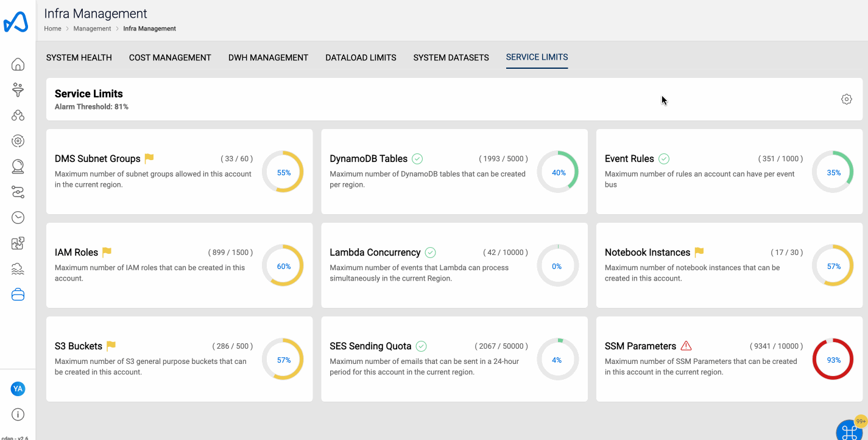This screenshot has height=440, width=868.
Task: Click the clock scheduler sidebar icon
Action: click(x=18, y=217)
